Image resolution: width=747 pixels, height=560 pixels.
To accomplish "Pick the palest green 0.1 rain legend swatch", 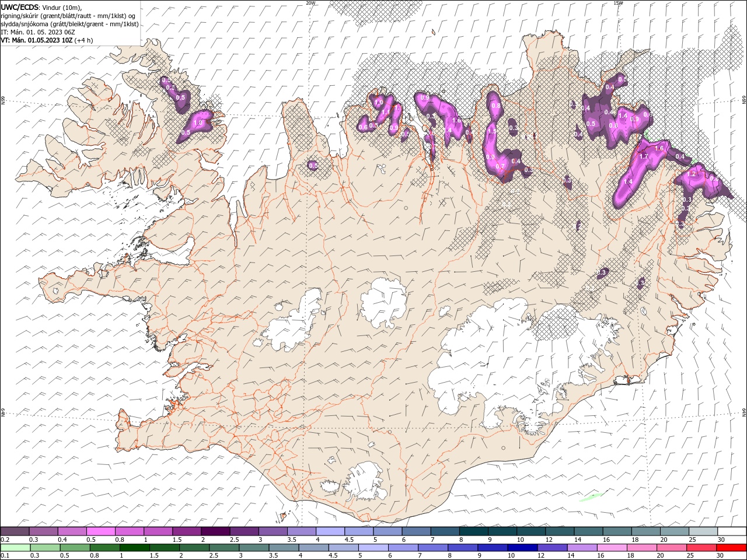I will (16, 548).
